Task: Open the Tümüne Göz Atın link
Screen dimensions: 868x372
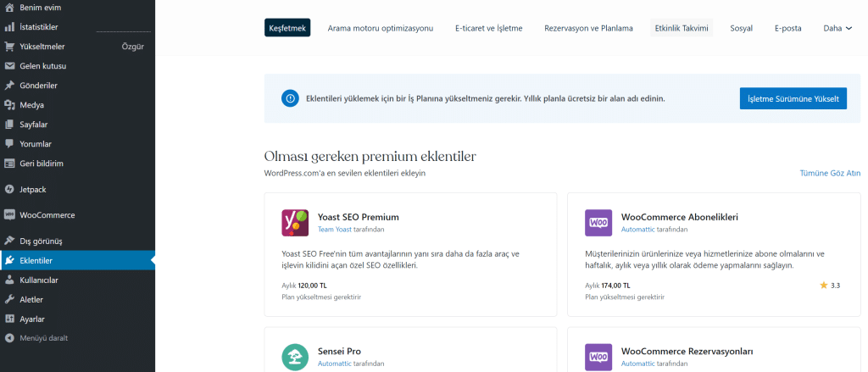Action: (x=831, y=173)
